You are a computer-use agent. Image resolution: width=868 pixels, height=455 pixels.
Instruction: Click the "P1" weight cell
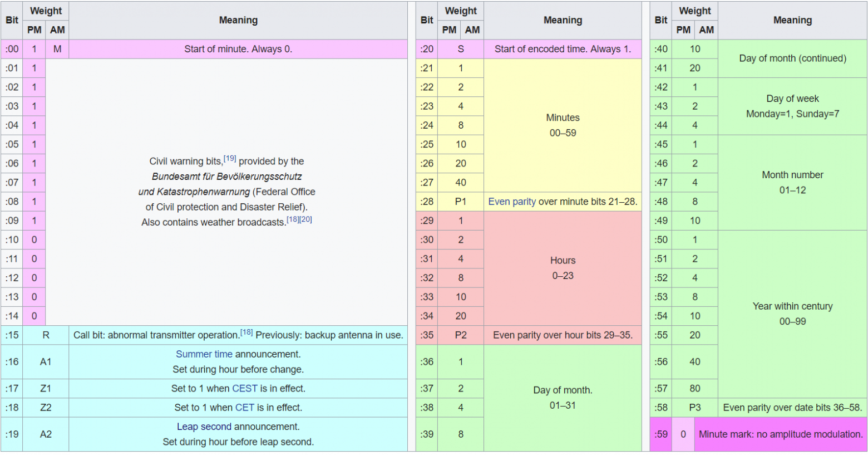pos(461,202)
